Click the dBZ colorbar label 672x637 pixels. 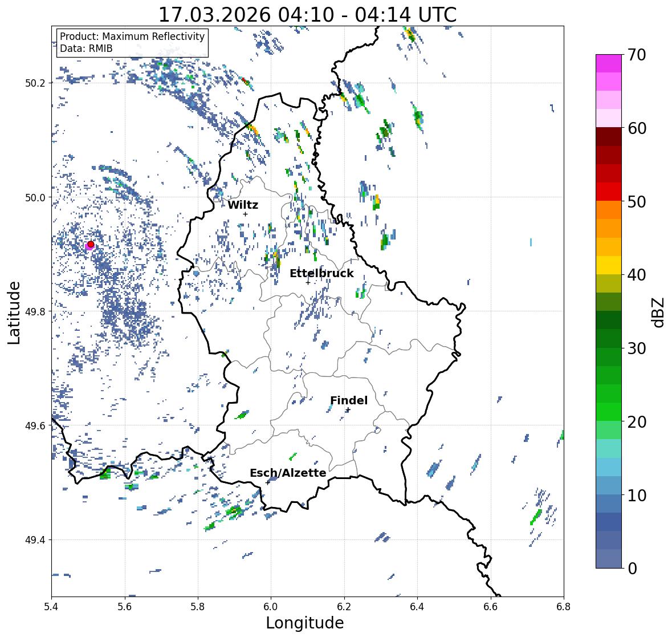point(659,312)
